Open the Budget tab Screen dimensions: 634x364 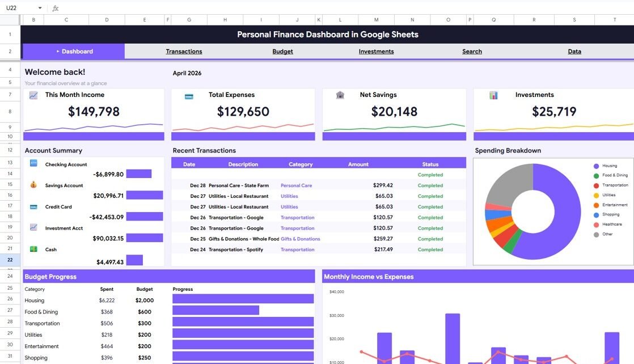click(282, 52)
